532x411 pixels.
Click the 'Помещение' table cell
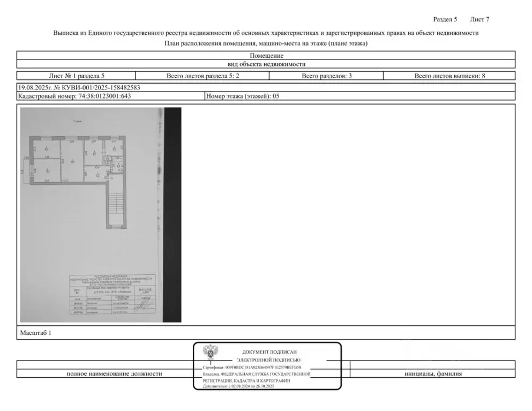click(x=266, y=56)
